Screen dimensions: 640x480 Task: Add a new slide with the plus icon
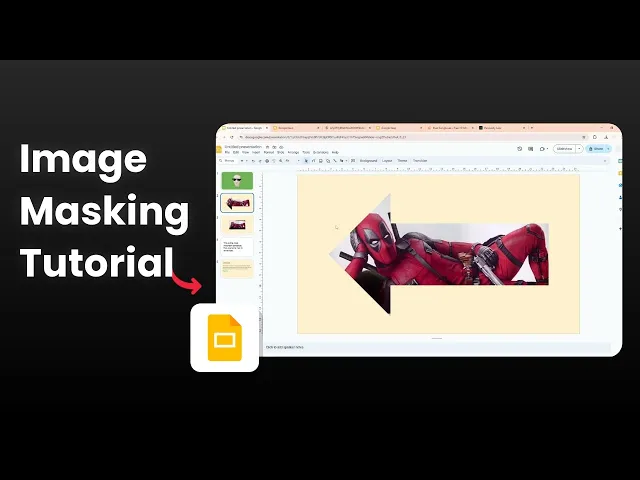click(x=242, y=161)
